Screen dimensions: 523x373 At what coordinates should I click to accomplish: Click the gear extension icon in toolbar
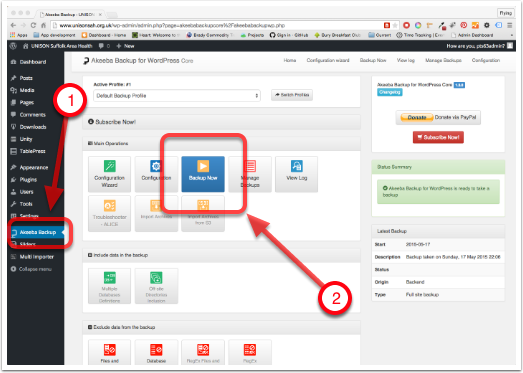click(487, 25)
